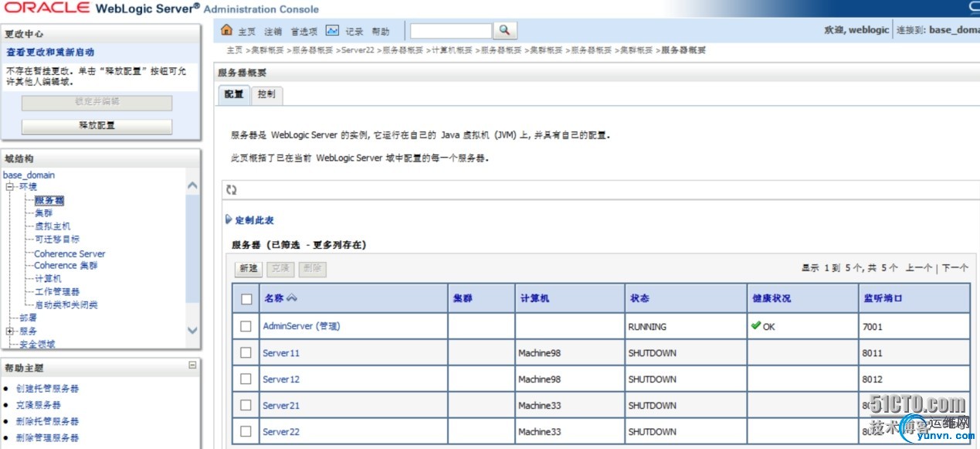
Task: Click the domain tree scroll-up arrow
Action: coord(192,185)
